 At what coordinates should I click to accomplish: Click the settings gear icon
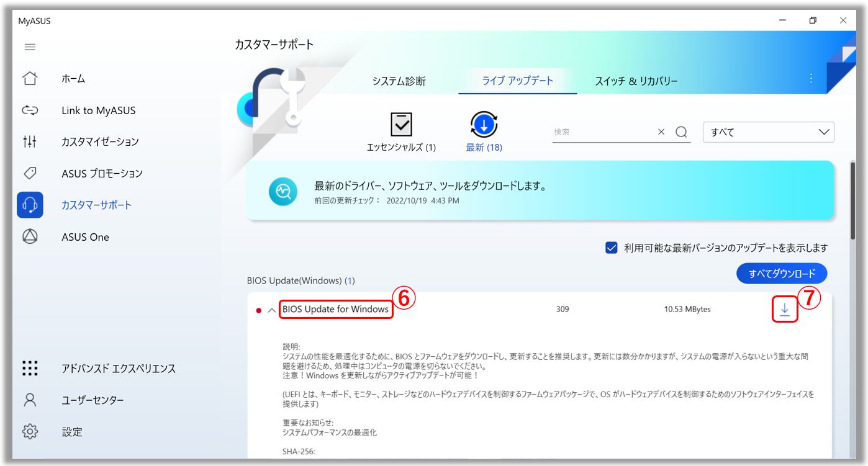click(30, 432)
